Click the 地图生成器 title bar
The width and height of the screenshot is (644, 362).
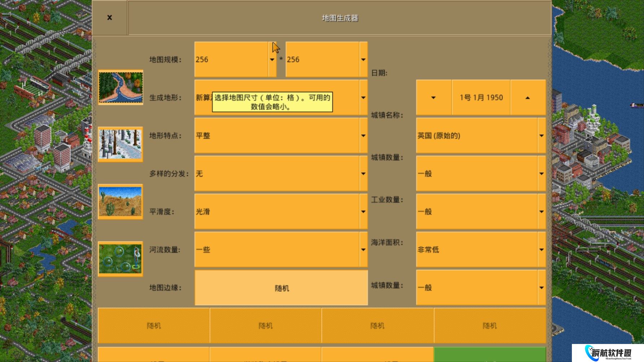click(x=339, y=18)
